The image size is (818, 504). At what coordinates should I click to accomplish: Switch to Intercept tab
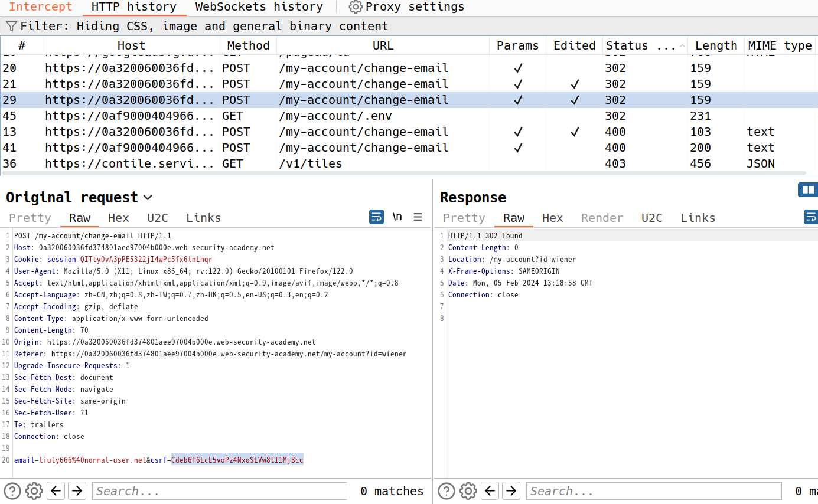pos(40,7)
